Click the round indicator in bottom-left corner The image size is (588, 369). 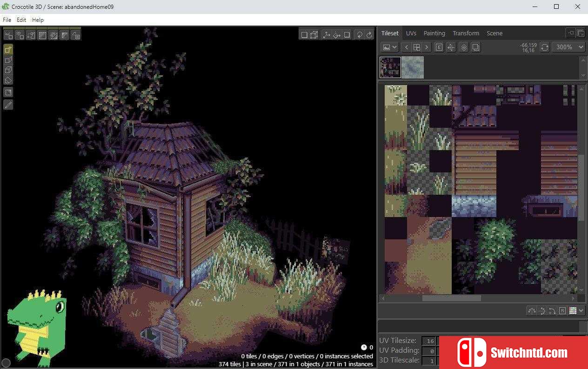point(6,363)
